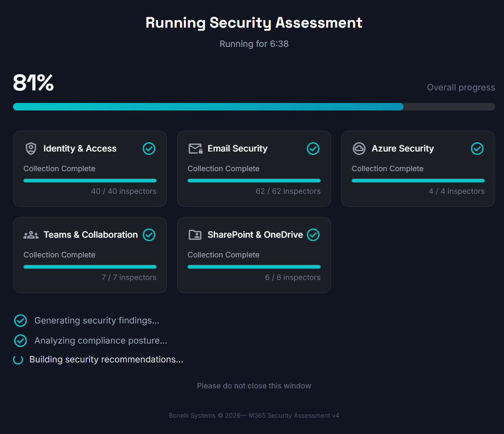Viewport: 504px width, 434px height.
Task: Click the Bonelli Systems footer link
Action: pos(192,415)
